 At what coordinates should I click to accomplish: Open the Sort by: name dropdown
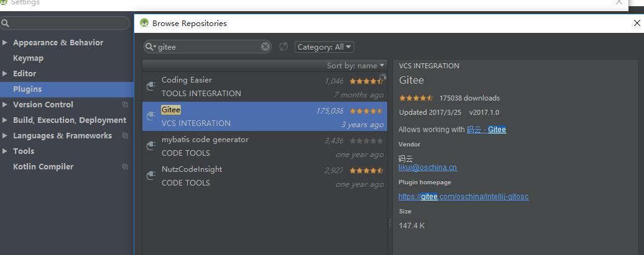[x=356, y=66]
